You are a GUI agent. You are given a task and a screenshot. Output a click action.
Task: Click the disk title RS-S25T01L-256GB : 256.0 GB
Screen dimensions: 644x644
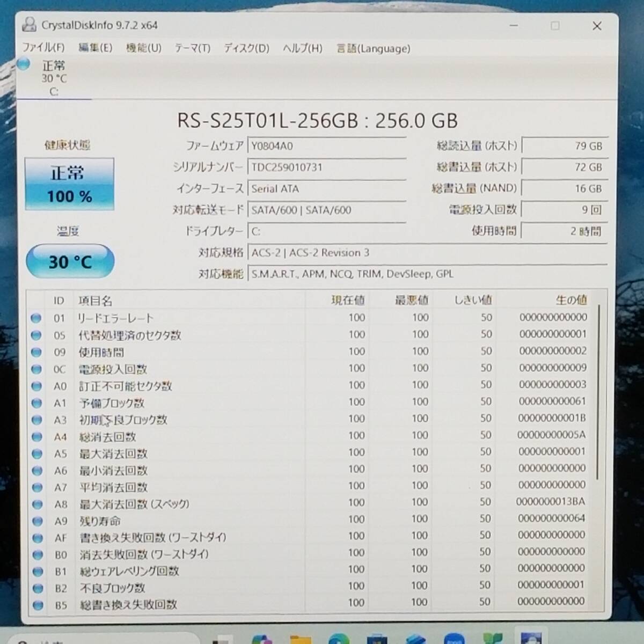[318, 120]
